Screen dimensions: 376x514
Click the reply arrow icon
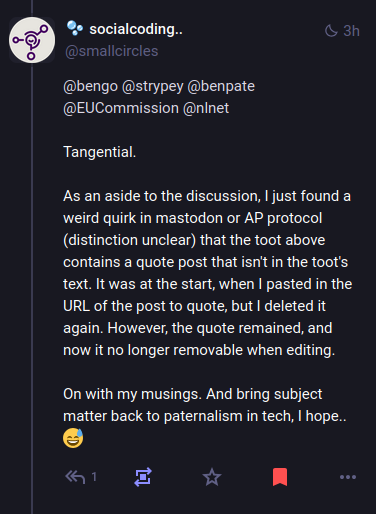click(75, 477)
